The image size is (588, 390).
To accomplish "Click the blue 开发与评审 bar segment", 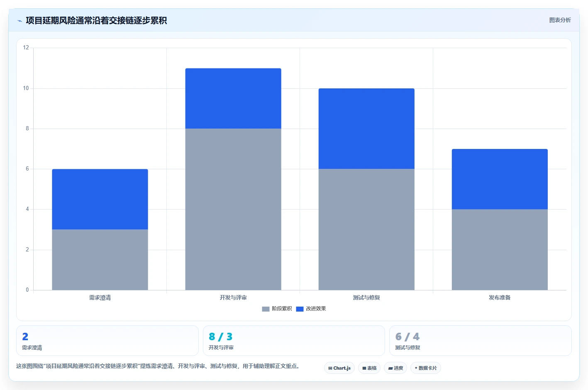I will pos(233,98).
